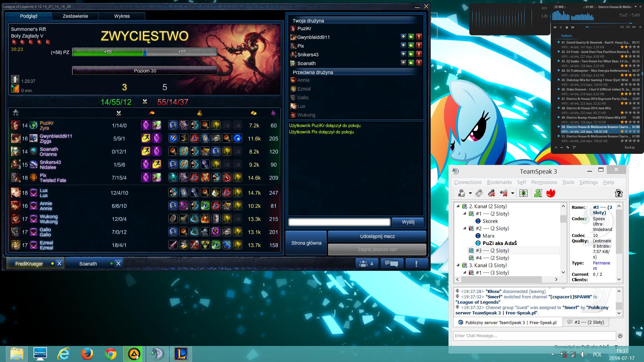Select the #2 --- (2 Sloty) chat tab
The width and height of the screenshot is (644, 362).
pyautogui.click(x=586, y=322)
